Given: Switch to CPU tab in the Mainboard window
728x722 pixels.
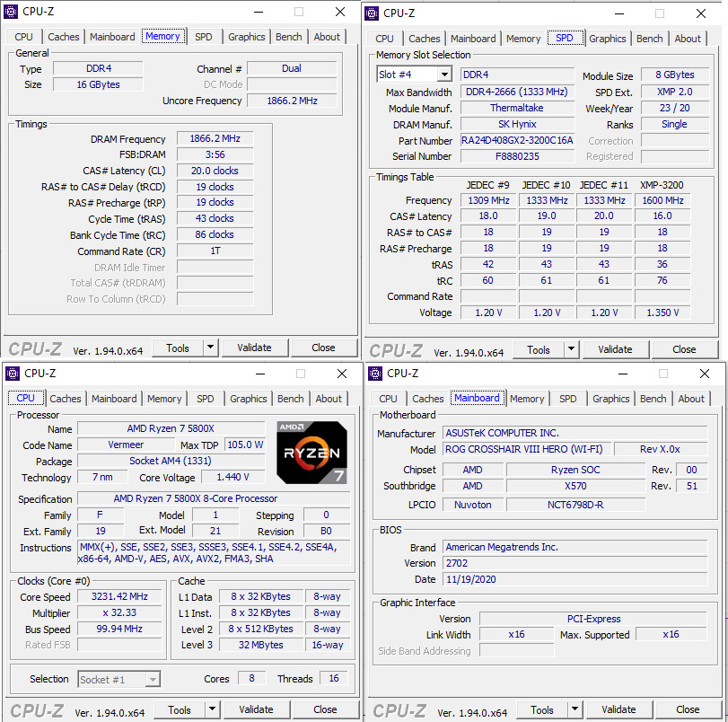Looking at the screenshot, I should point(388,399).
